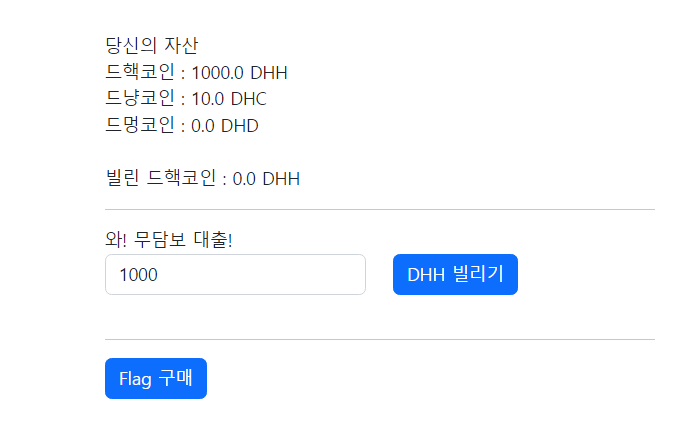Screen dimensions: 678x442
Task: Click the word 대출! in loan heading
Action: [x=213, y=239]
